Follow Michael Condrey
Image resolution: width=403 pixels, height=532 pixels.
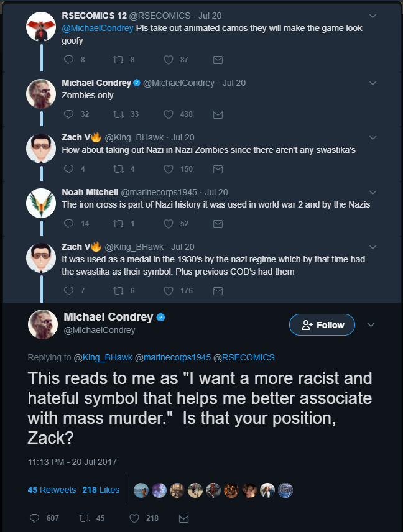[x=322, y=325]
